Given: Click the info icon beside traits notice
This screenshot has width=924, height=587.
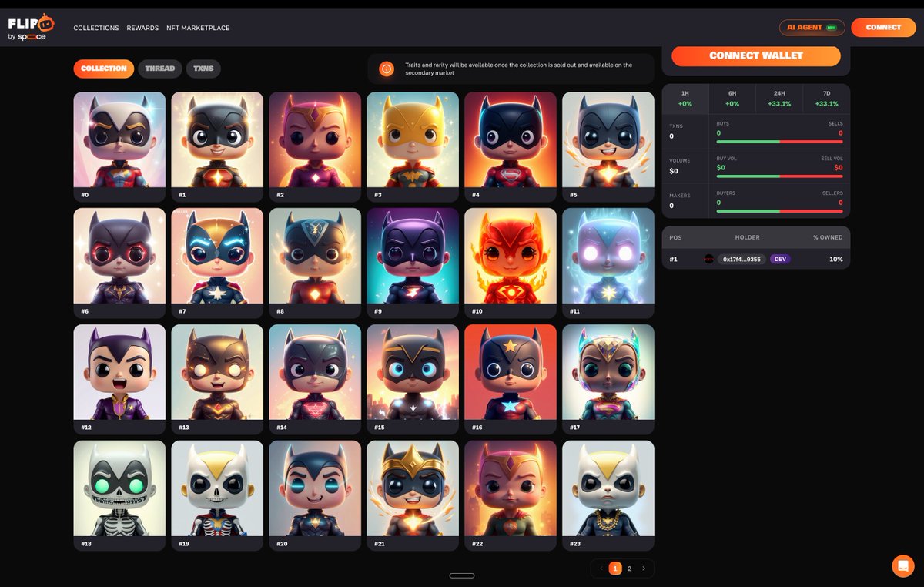Looking at the screenshot, I should point(387,69).
